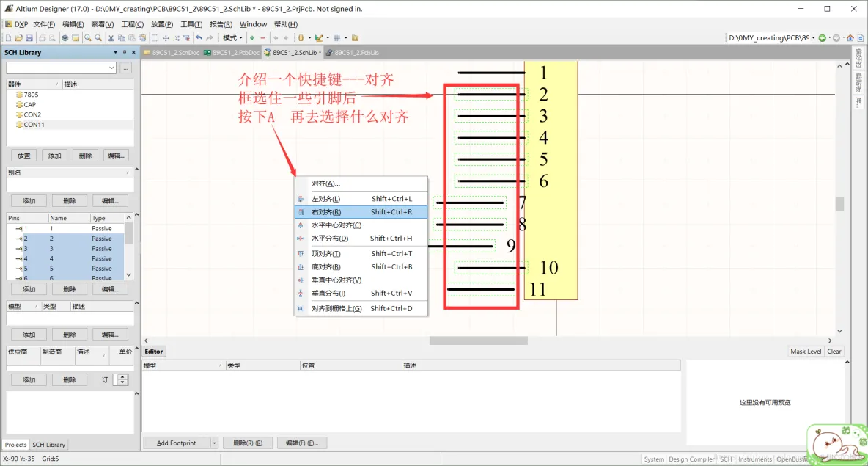Switch to the 89C51_2.SchDoc tab
868x466 pixels.
[171, 53]
